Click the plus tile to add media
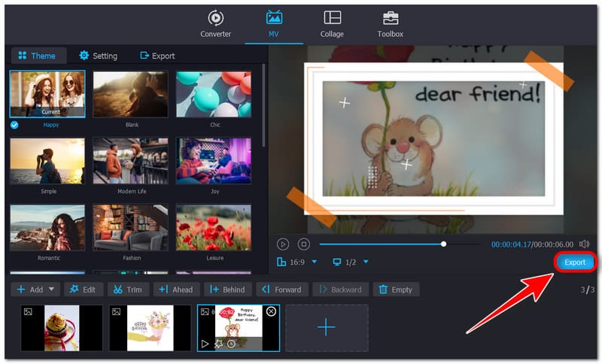602x364 pixels. 326,328
